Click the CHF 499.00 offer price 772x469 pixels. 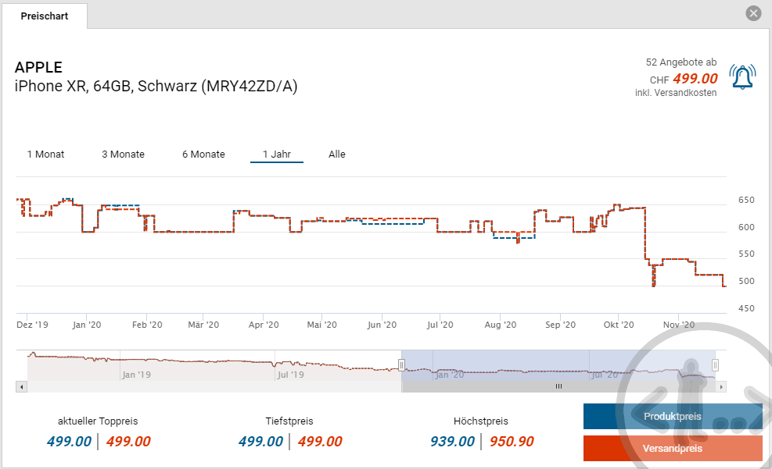(695, 78)
